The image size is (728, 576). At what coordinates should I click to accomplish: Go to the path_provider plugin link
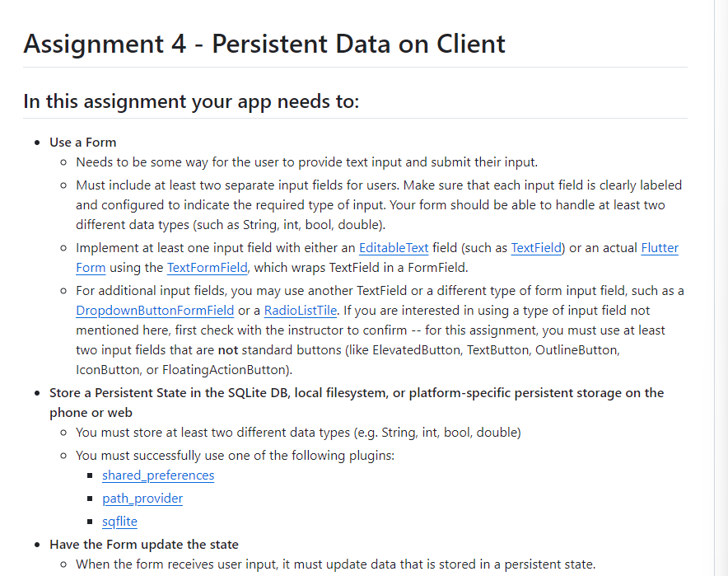point(142,499)
